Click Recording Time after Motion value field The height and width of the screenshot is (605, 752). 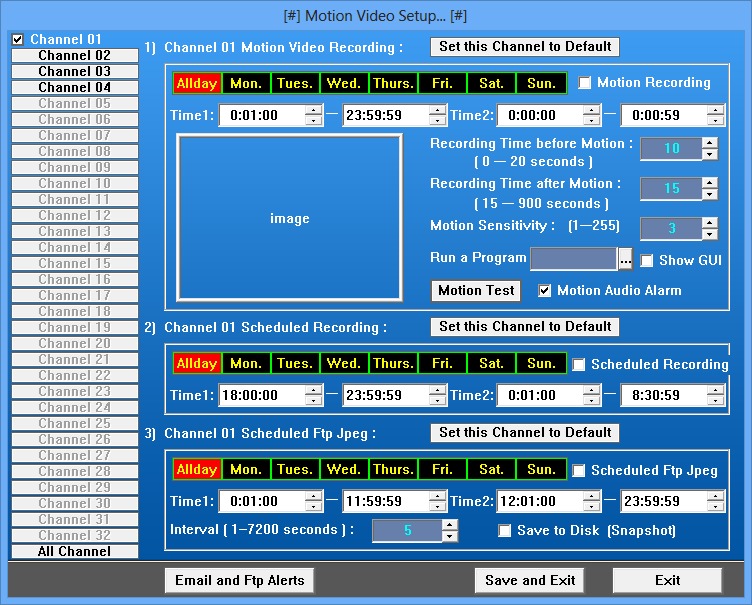tap(671, 189)
